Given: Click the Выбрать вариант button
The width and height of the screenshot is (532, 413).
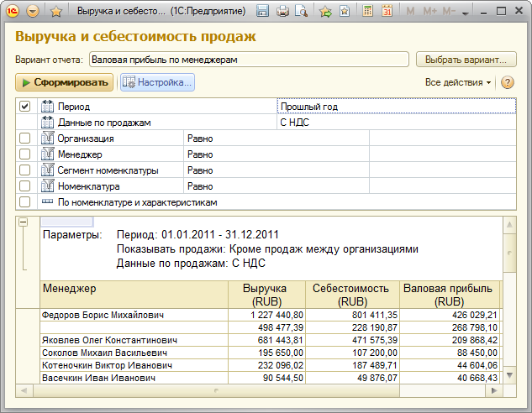Looking at the screenshot, I should point(465,60).
